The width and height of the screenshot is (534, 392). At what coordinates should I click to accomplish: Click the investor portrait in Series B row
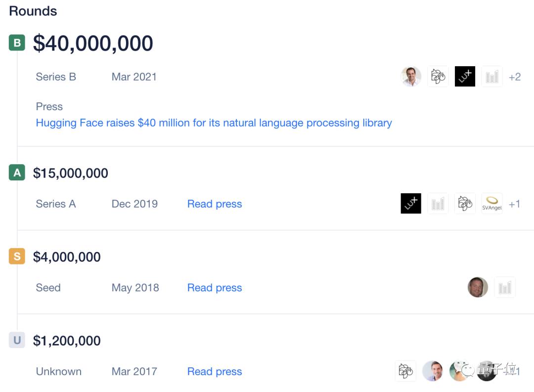point(411,77)
